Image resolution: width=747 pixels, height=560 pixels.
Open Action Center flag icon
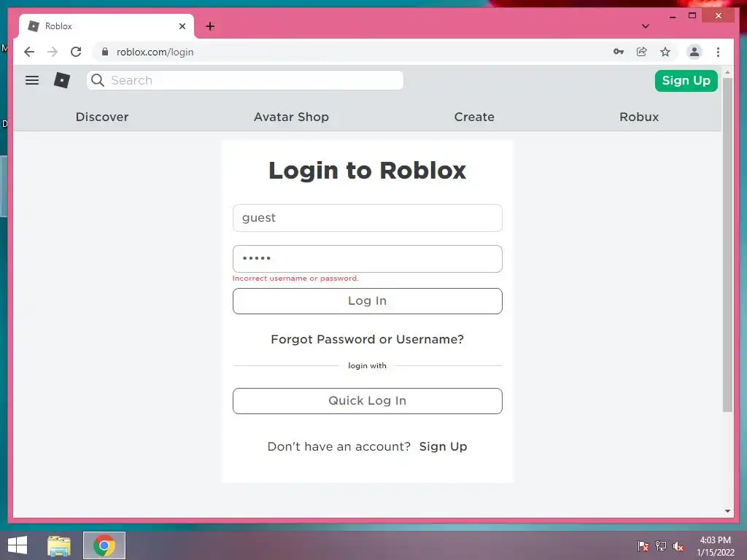click(643, 546)
